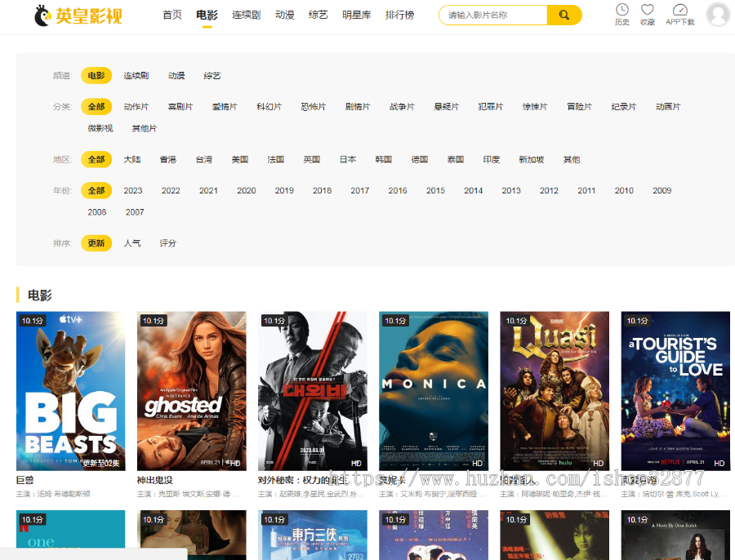This screenshot has width=735, height=560.
Task: Open the user avatar profile icon
Action: pos(718,14)
